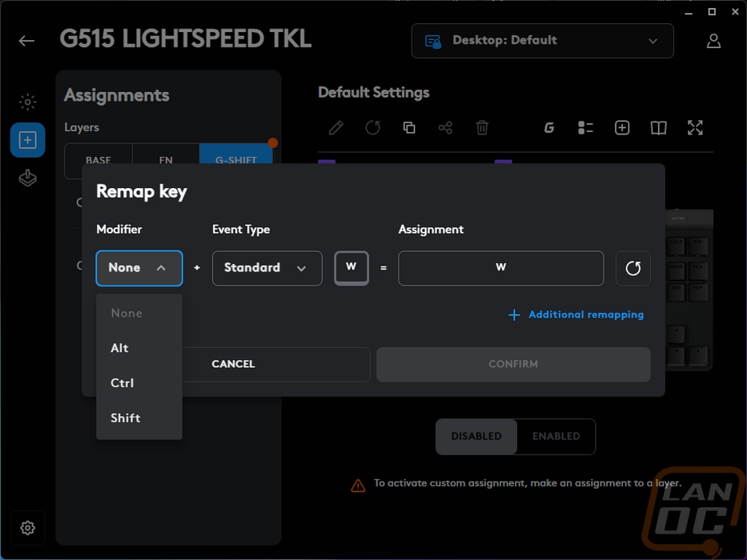Click the Additional remapping link

[576, 314]
